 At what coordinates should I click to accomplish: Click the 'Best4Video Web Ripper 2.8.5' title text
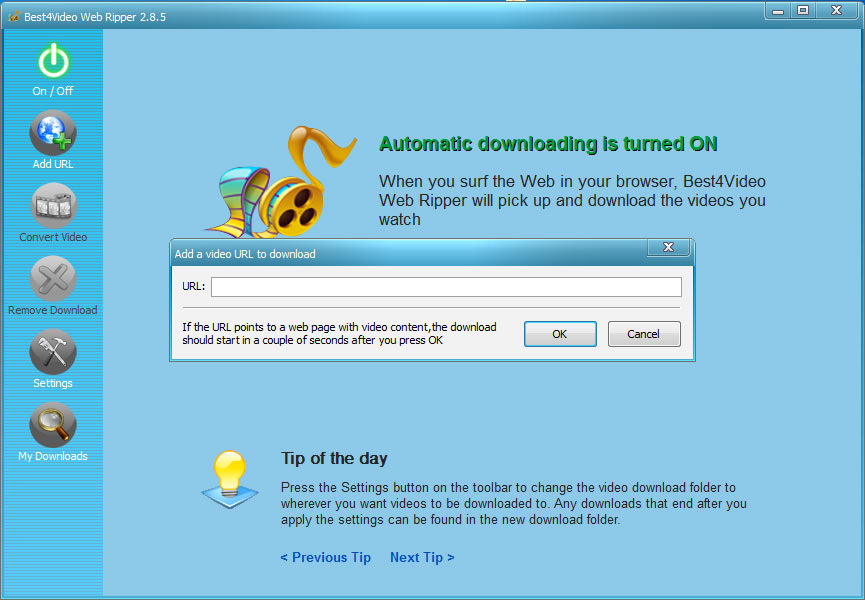click(x=95, y=17)
